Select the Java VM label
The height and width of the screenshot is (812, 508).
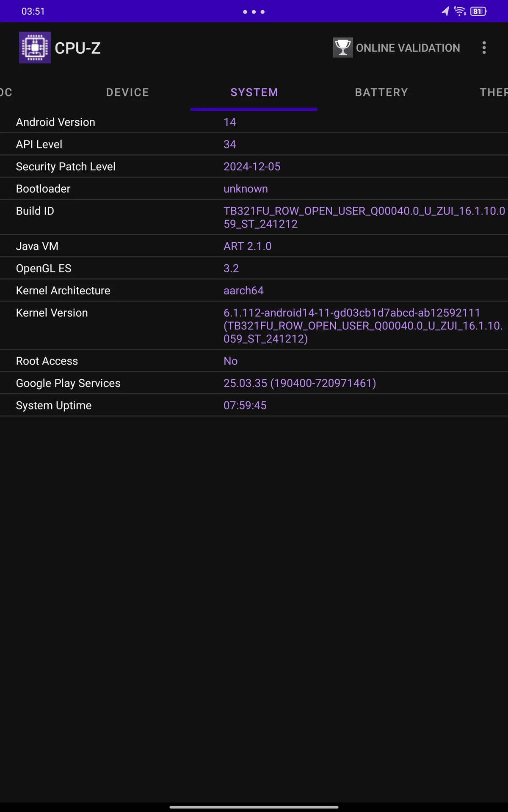(x=37, y=246)
